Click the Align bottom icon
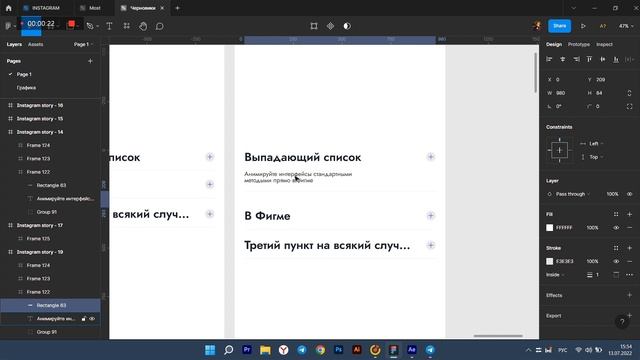640x360 pixels. 616,60
